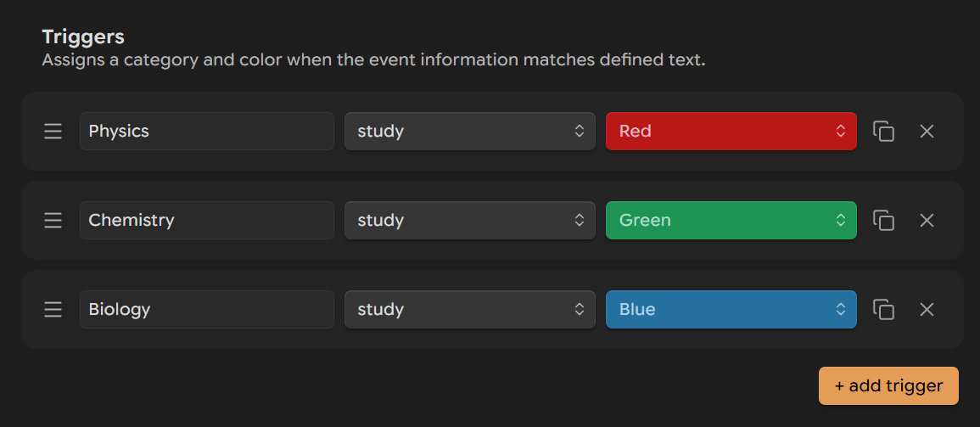This screenshot has height=427, width=980.
Task: Duplicate the Biology trigger
Action: click(883, 310)
